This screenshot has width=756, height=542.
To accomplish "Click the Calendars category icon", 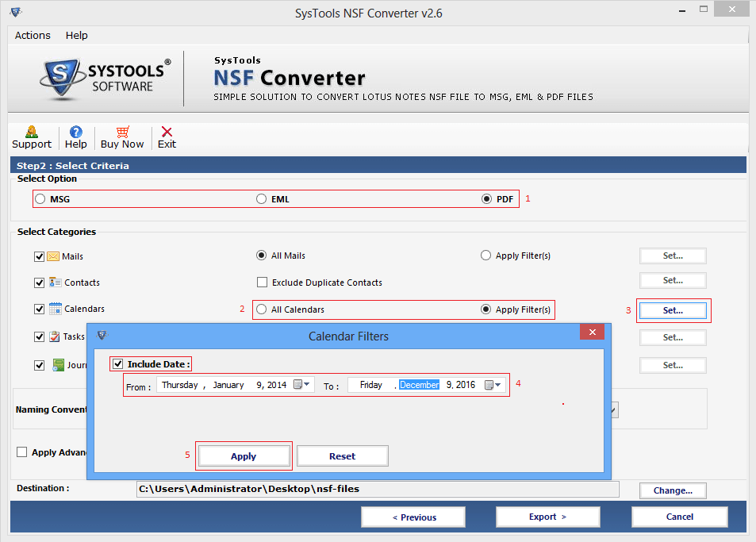I will (56, 309).
